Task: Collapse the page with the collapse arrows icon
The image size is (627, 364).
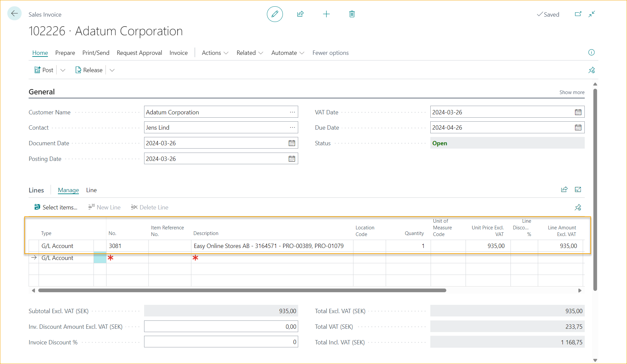Action: (x=592, y=14)
